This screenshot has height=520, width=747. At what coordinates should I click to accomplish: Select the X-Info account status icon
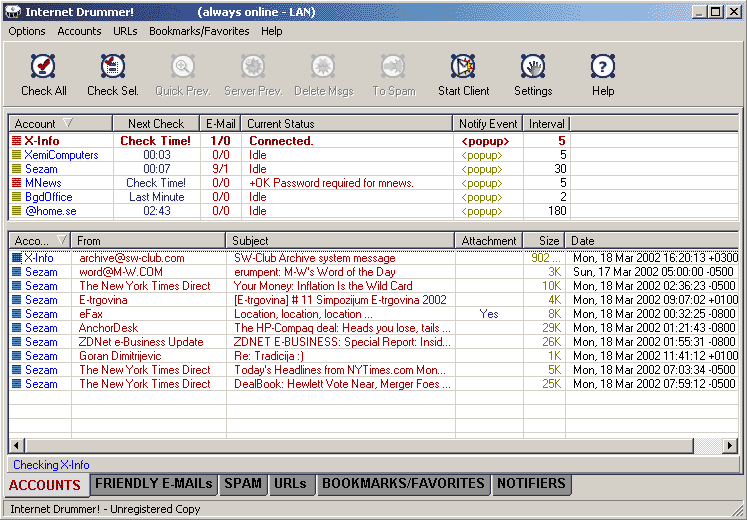click(17, 141)
